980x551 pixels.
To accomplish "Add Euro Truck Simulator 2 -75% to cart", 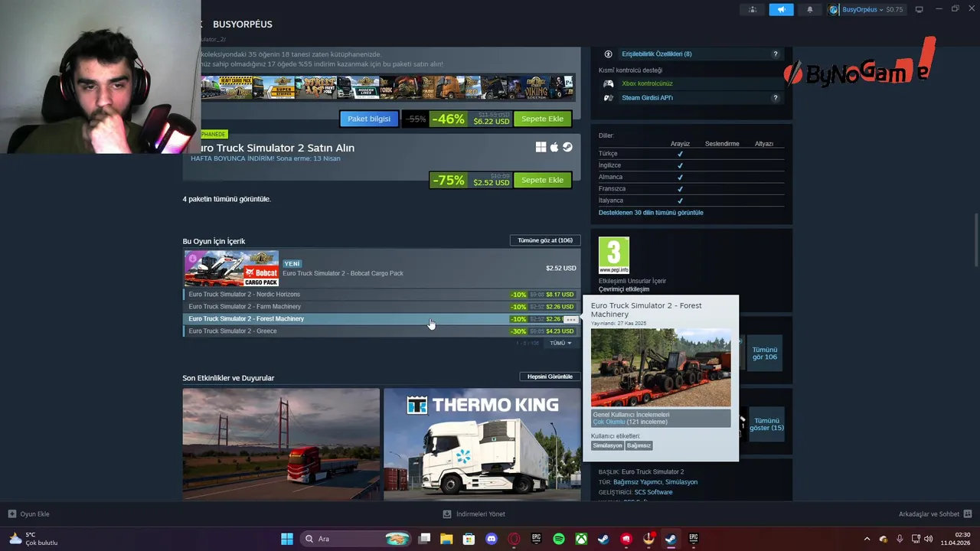I will coord(542,180).
